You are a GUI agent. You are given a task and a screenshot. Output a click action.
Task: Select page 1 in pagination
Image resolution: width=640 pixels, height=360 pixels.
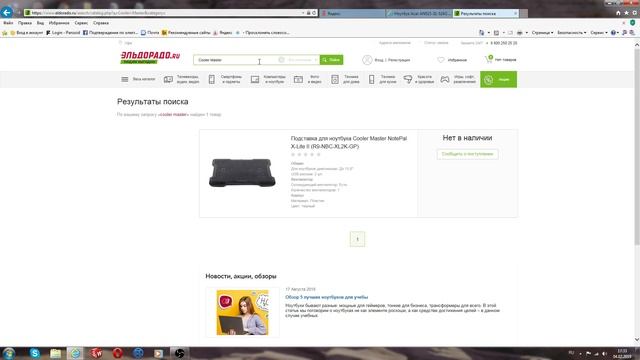(358, 239)
